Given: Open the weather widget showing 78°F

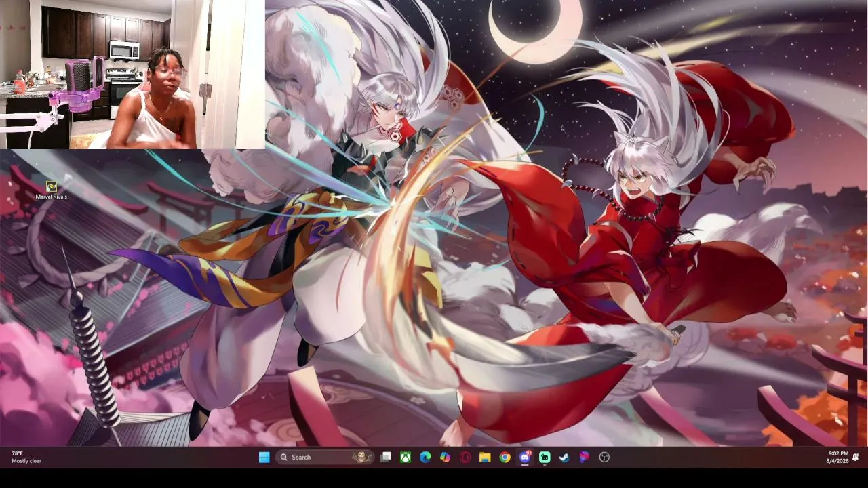Looking at the screenshot, I should click(x=26, y=457).
